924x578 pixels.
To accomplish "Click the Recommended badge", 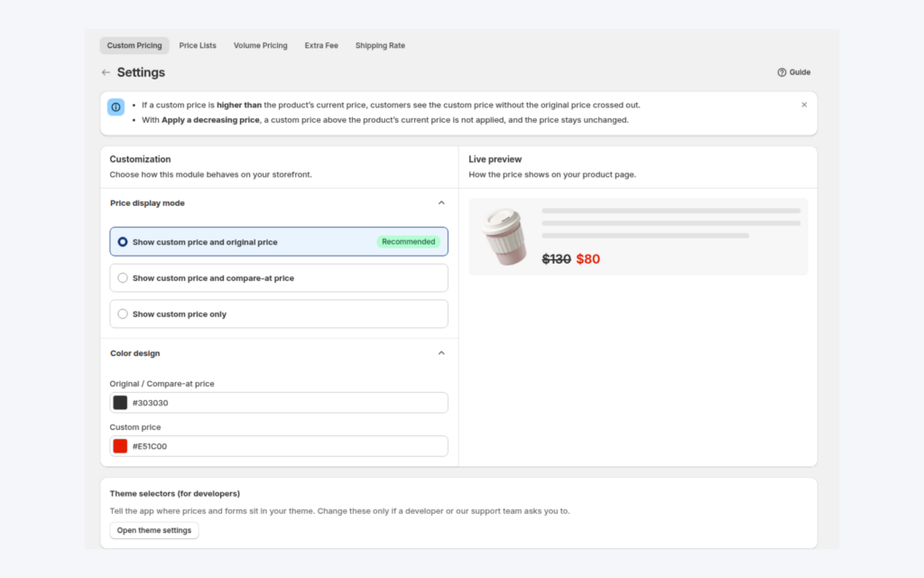I will 409,242.
